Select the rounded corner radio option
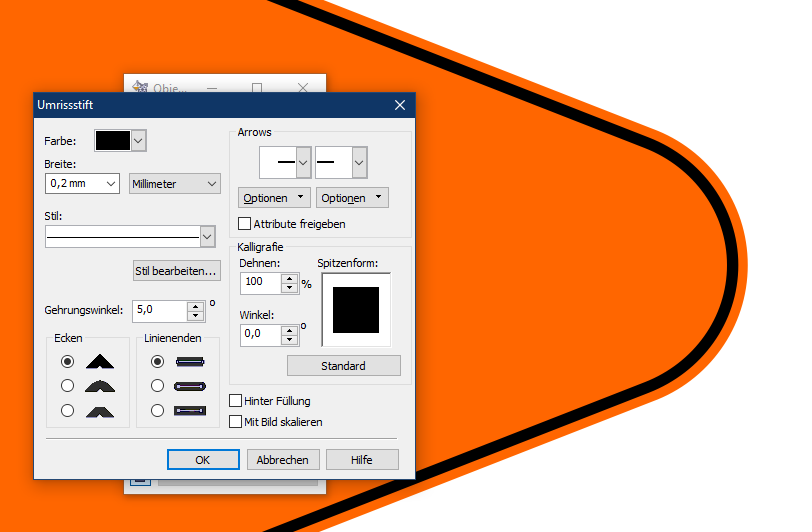This screenshot has width=812, height=532. pos(67,385)
